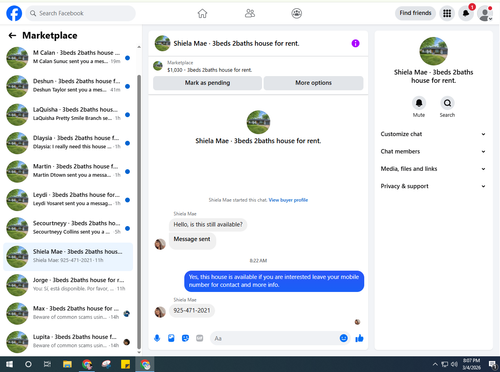
Task: Choose a sticker icon
Action: (185, 338)
